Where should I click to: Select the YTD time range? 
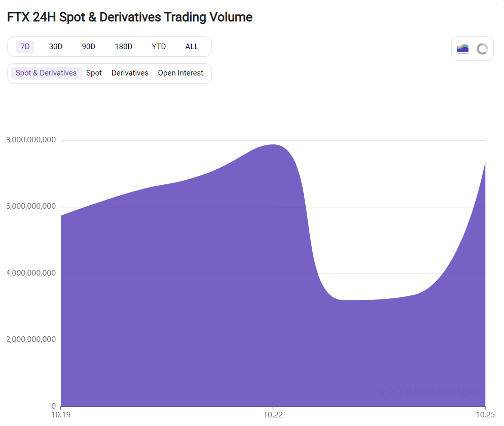[x=159, y=47]
